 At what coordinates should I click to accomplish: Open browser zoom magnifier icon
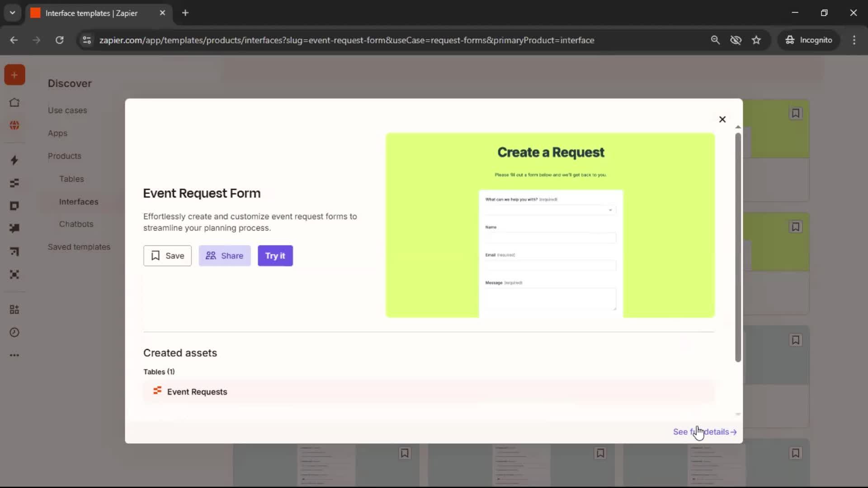pos(715,40)
